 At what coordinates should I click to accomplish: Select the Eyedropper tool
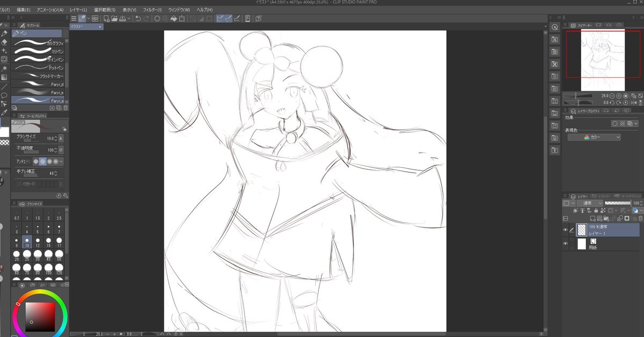4,113
